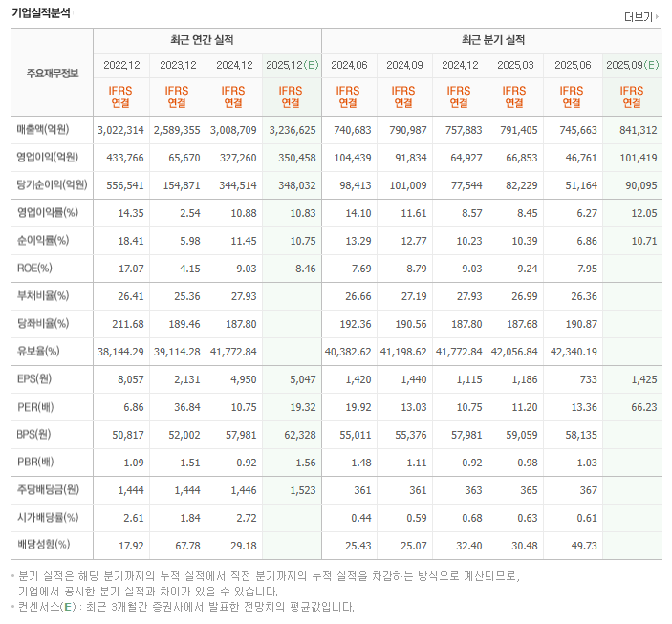This screenshot has height=624, width=672.
Task: Select the 2022.12 annual column header
Action: [x=121, y=65]
